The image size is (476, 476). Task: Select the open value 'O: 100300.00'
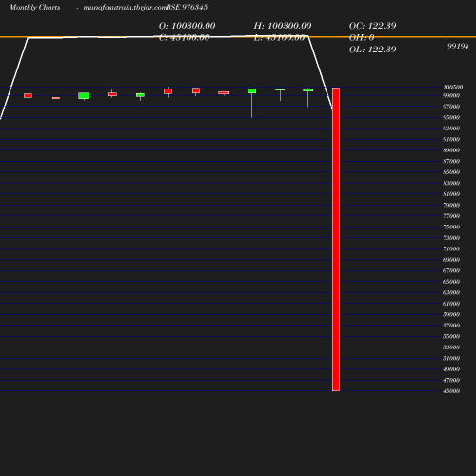pyautogui.click(x=187, y=26)
